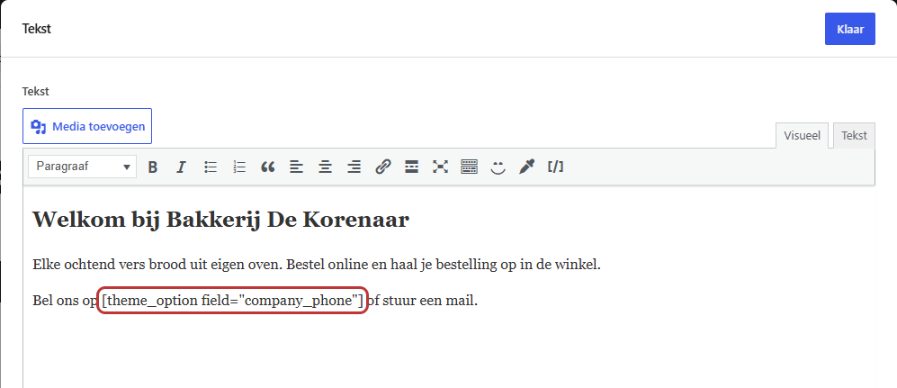The image size is (897, 388).
Task: Align text center
Action: click(x=326, y=167)
